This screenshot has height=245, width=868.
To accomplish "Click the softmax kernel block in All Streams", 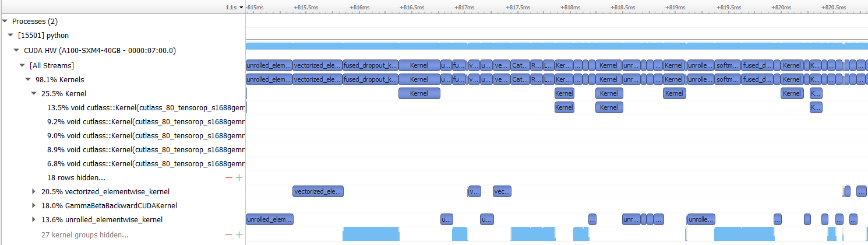I will click(x=728, y=65).
